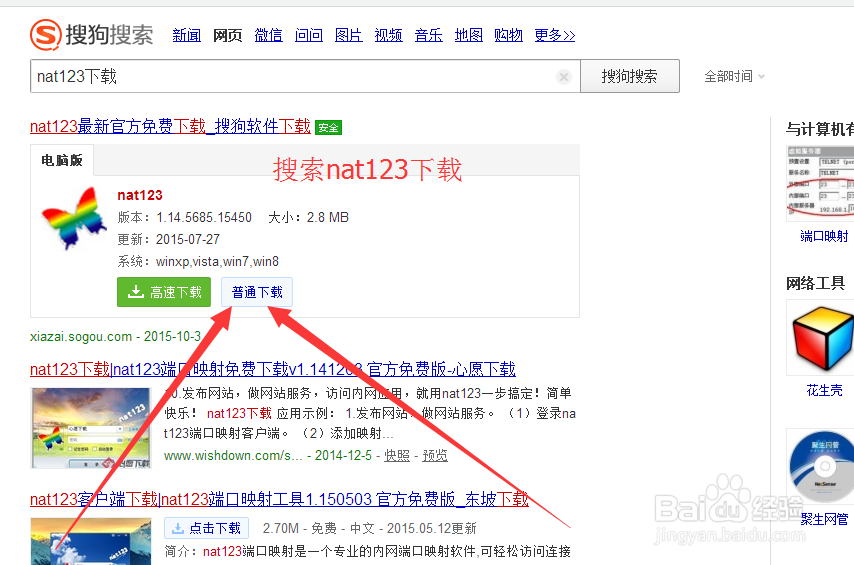Click the 花生壳 sidebar link
854x565 pixels.
pyautogui.click(x=824, y=390)
